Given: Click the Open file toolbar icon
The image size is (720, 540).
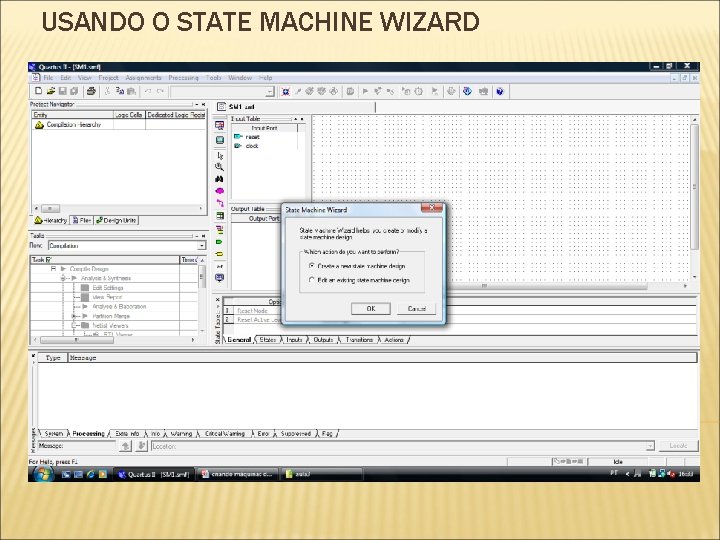Looking at the screenshot, I should pyautogui.click(x=51, y=91).
